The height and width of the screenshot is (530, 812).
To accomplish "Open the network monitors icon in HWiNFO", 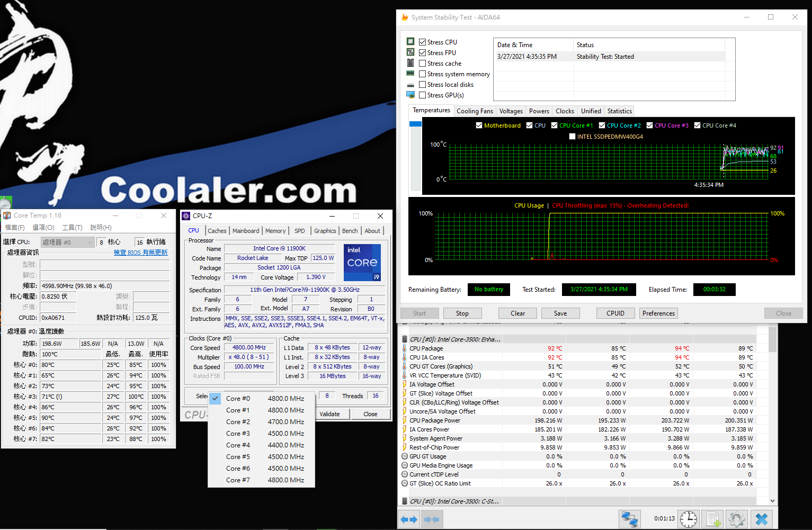I will click(x=629, y=519).
